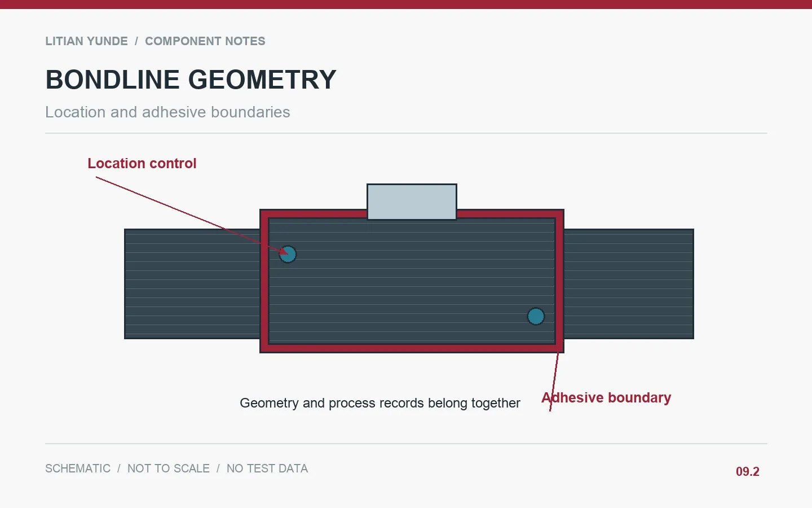Image resolution: width=812 pixels, height=508 pixels.
Task: Select the "Geometry and process records belong together" caption
Action: pos(380,403)
